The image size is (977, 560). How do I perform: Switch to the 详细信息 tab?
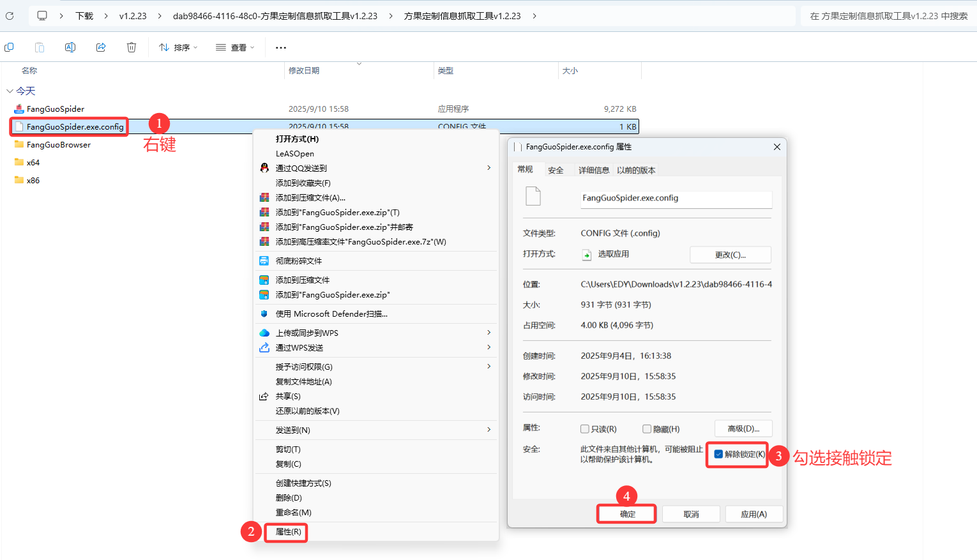tap(594, 170)
